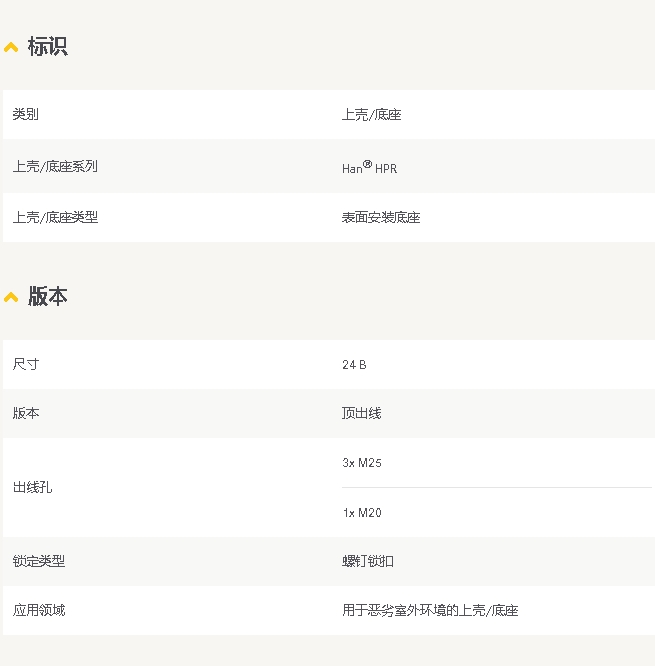The height and width of the screenshot is (666, 655).
Task: Click the 24 B size value
Action: coord(354,365)
